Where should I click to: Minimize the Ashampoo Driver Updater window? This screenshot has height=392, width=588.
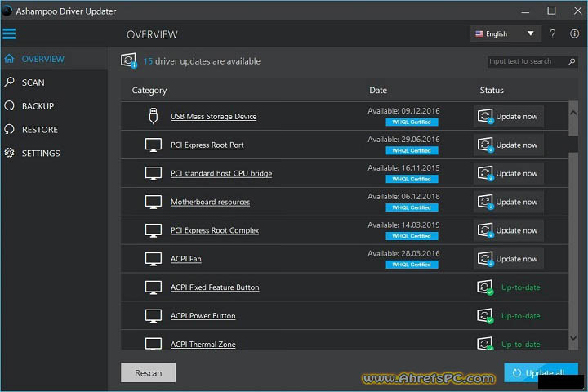coord(525,11)
